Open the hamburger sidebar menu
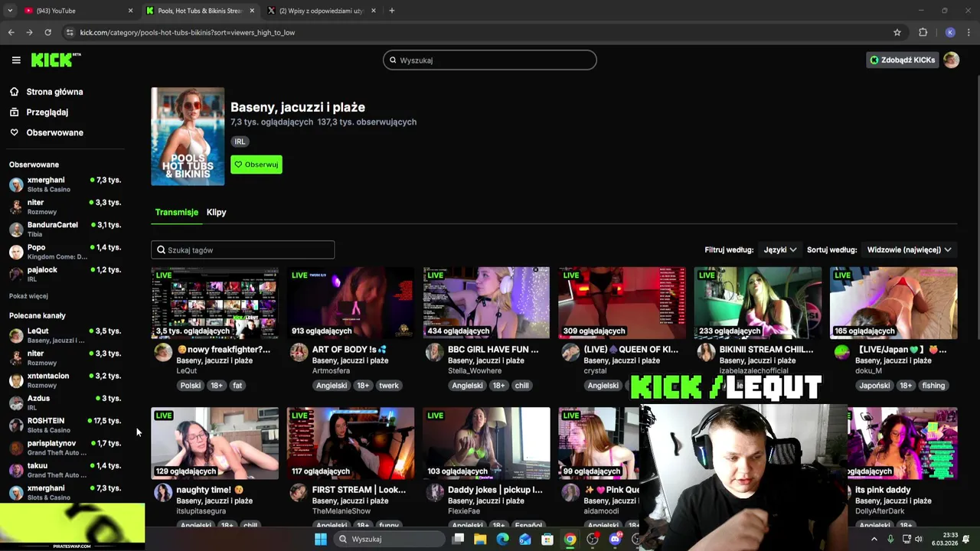The image size is (980, 551). coord(16,60)
